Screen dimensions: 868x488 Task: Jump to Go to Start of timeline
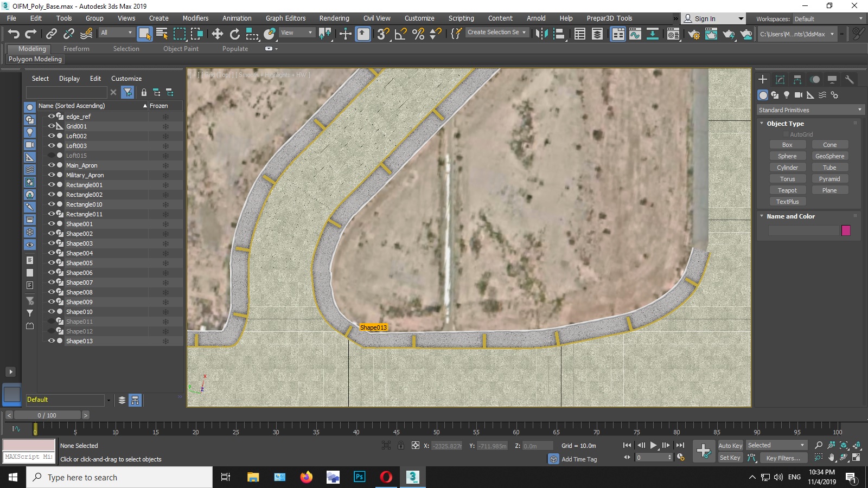627,445
